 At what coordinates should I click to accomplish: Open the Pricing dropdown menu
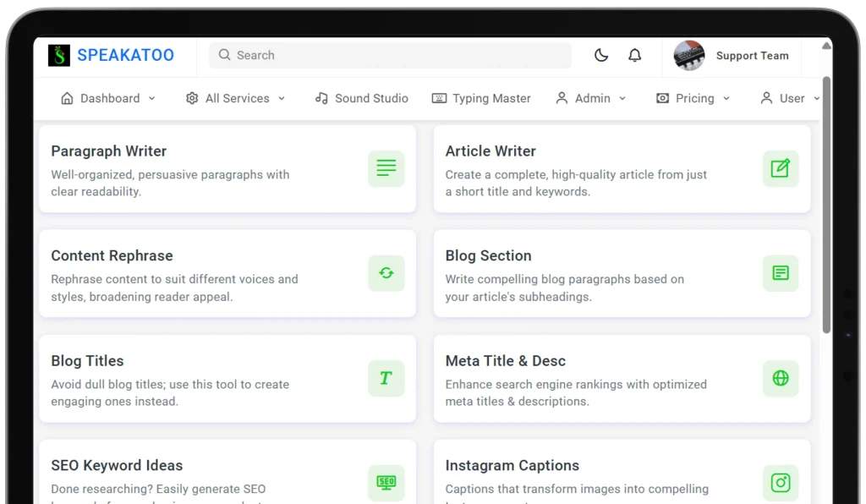[693, 98]
